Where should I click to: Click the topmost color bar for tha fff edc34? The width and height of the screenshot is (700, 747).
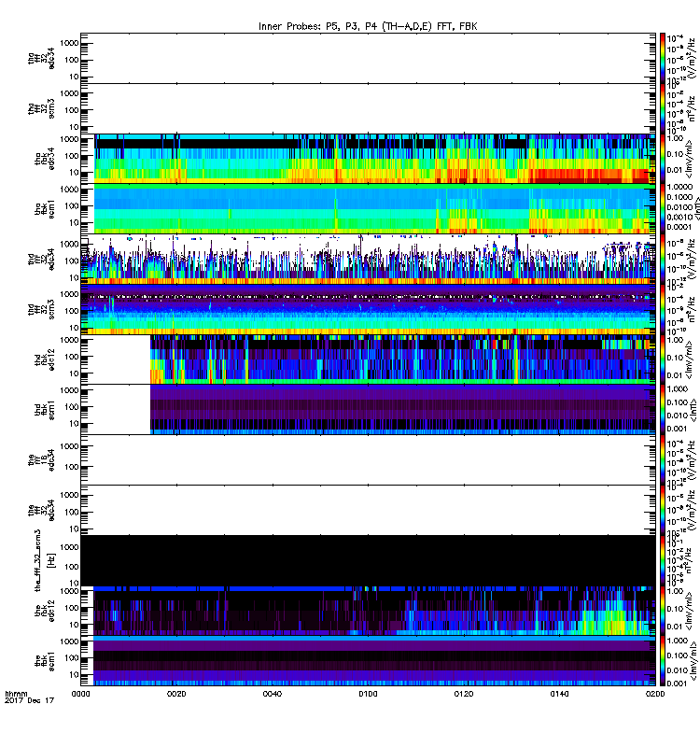coord(663,58)
